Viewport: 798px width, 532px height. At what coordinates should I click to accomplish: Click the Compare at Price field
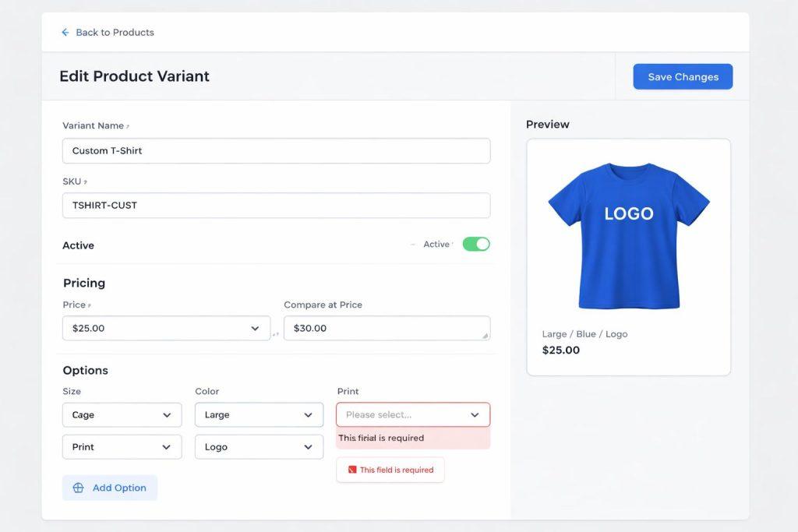coord(382,329)
